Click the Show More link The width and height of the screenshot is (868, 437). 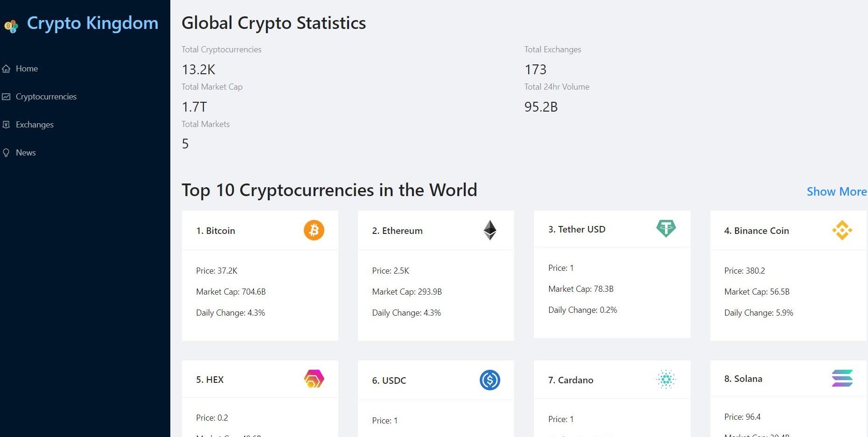[x=836, y=191]
